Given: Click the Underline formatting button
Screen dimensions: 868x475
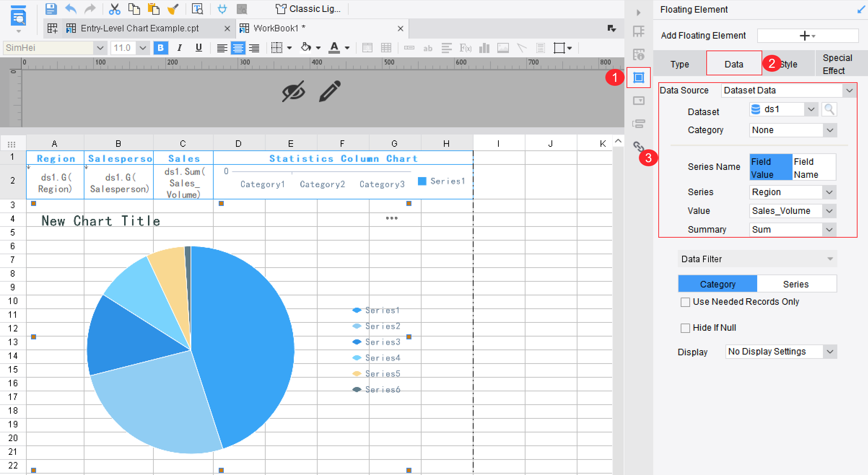Looking at the screenshot, I should tap(199, 48).
